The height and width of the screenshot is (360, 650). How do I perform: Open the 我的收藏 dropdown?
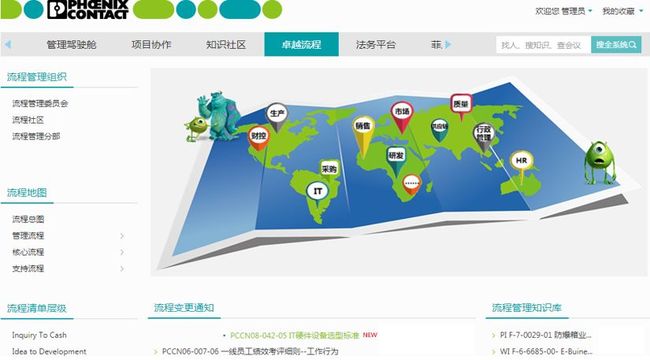622,11
